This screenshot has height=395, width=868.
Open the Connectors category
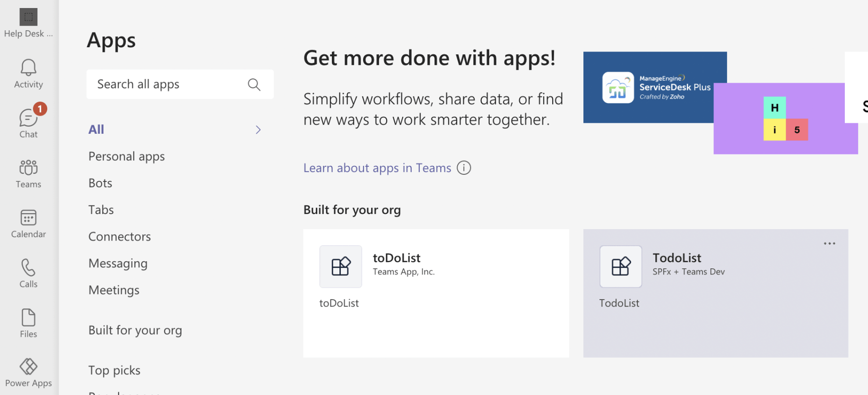(120, 237)
